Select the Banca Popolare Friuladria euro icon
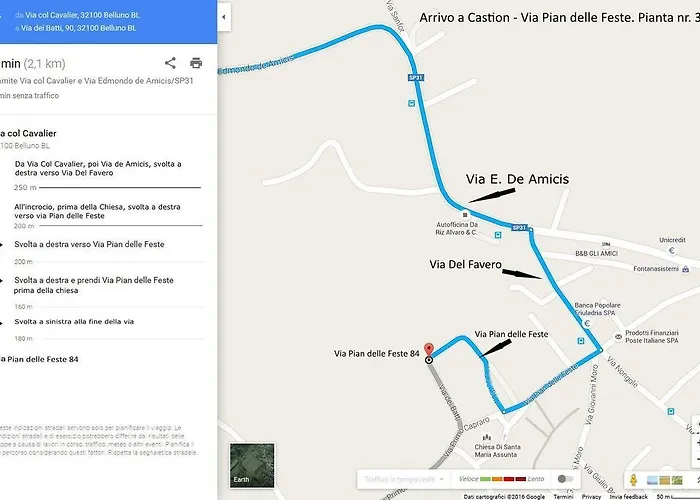The width and height of the screenshot is (700, 500). [x=587, y=323]
